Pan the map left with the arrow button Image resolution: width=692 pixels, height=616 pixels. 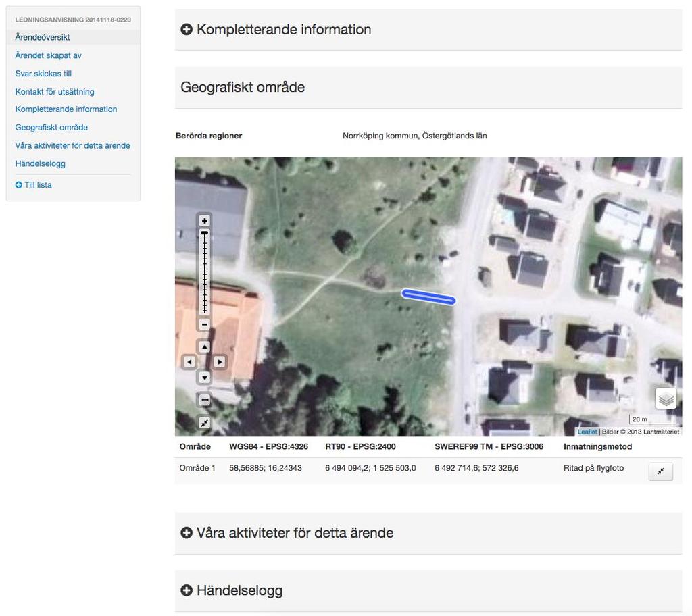coord(189,362)
